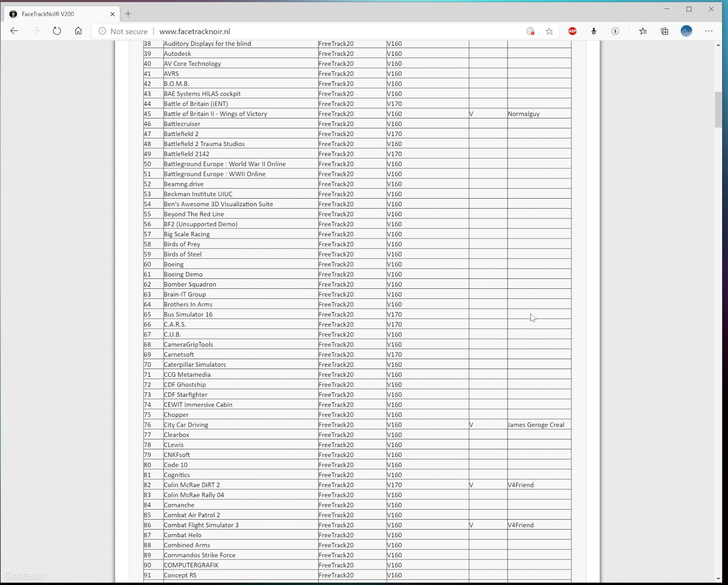Select 'Caterpillar Simulators' text
This screenshot has width=728, height=585.
point(195,365)
